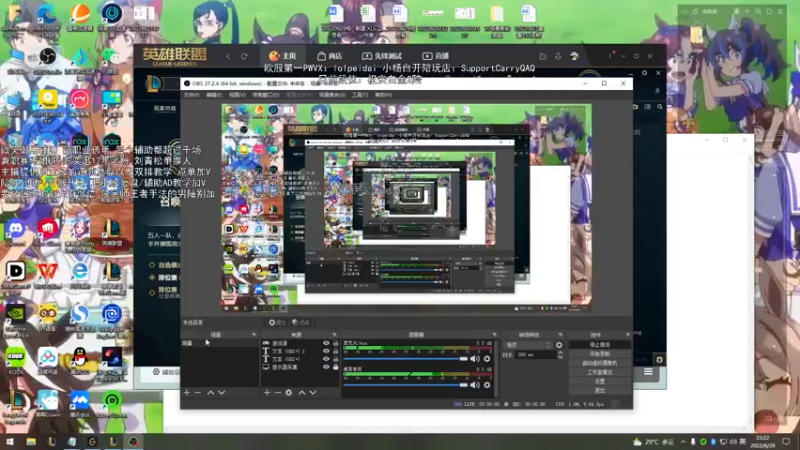The image size is (800, 450).
Task: Toggle lock on 文本 (GDI+) source
Action: 335,359
